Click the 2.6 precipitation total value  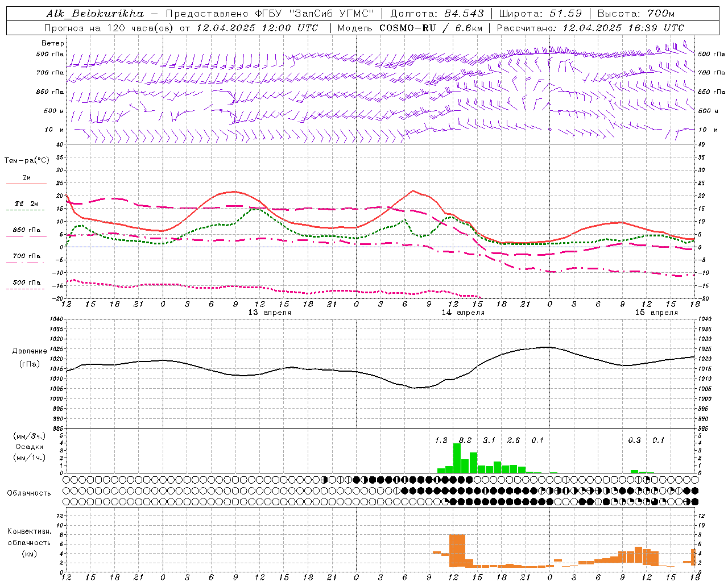tap(514, 440)
